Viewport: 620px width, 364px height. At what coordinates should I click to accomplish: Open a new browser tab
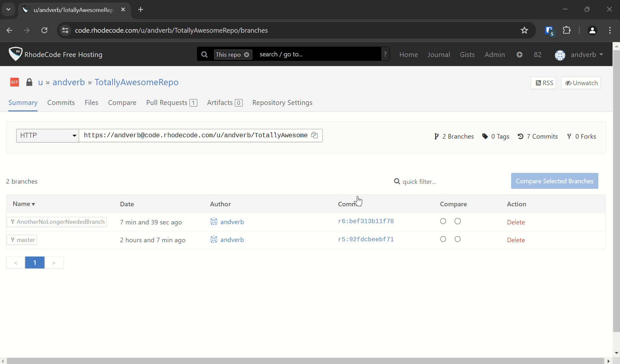click(x=141, y=10)
